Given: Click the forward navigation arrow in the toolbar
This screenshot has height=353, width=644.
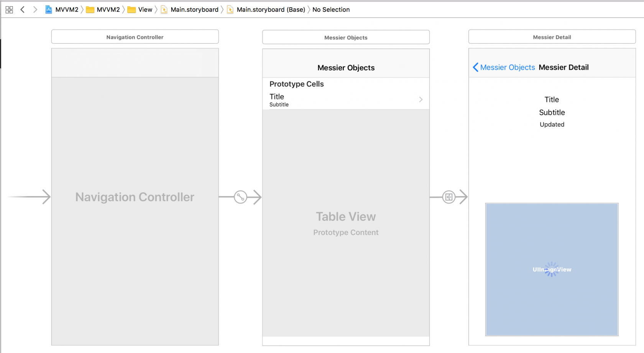Looking at the screenshot, I should point(35,9).
